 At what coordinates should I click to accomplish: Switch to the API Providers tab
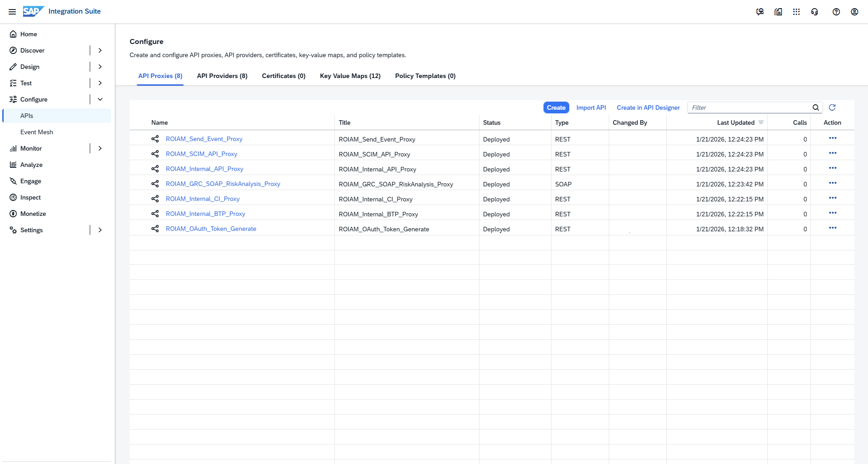coord(222,76)
